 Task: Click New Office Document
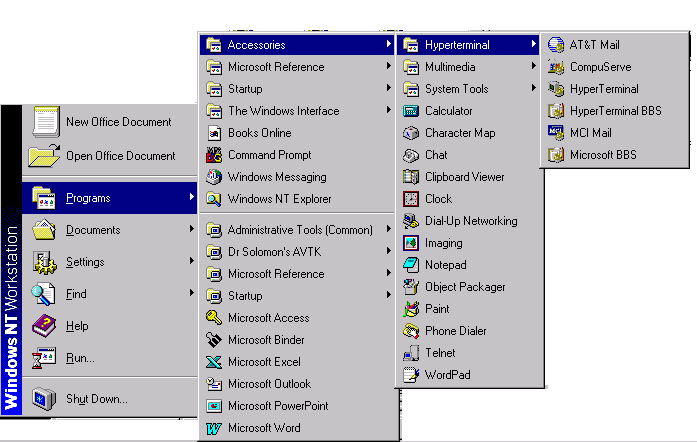(x=110, y=122)
